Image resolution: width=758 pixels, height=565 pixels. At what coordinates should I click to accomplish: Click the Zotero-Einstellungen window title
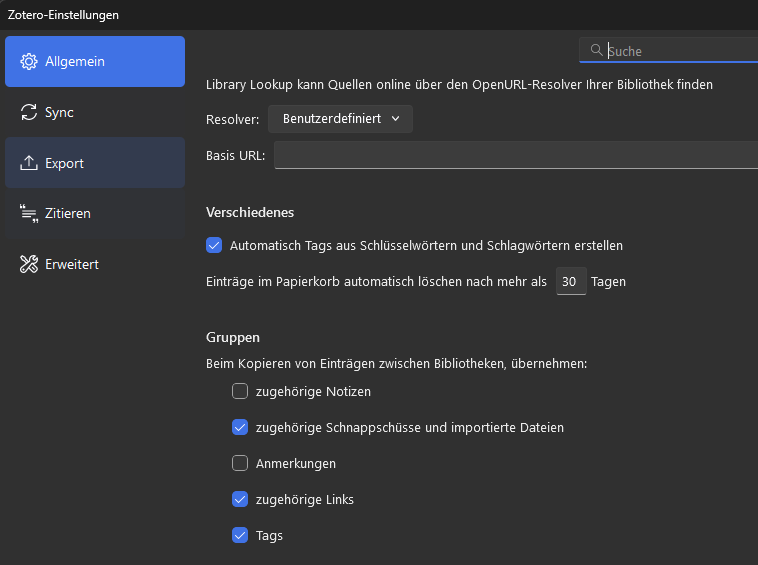pos(63,15)
